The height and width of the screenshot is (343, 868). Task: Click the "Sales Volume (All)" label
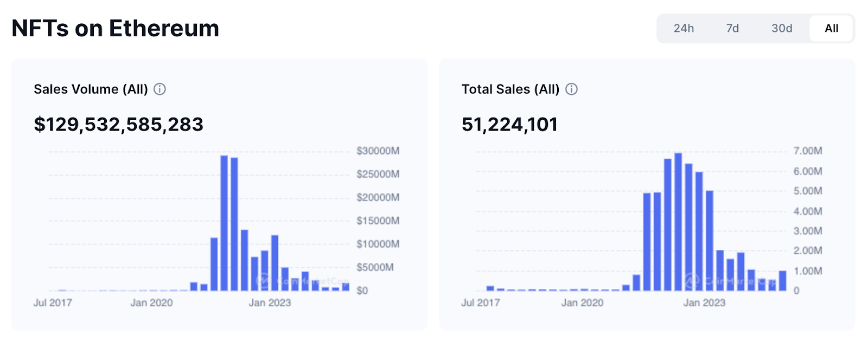[x=91, y=89]
